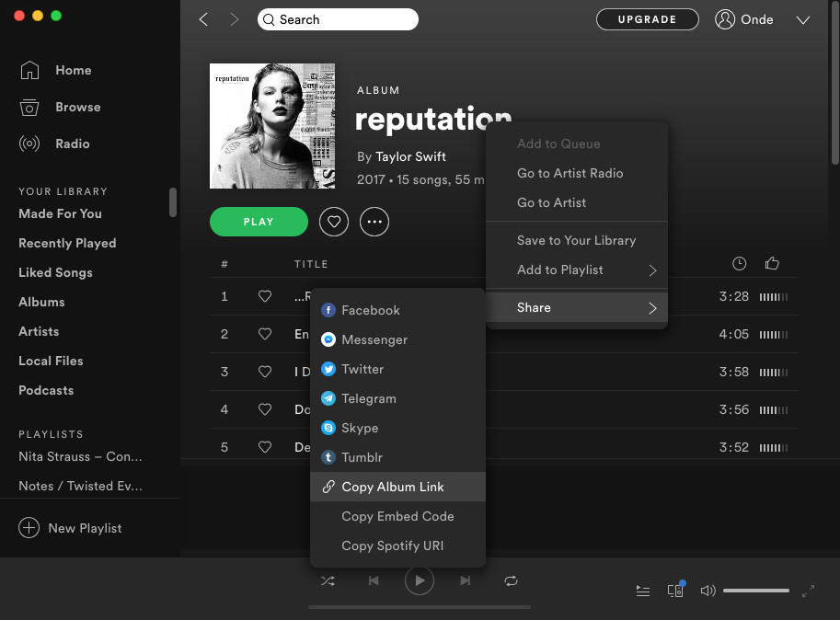The image size is (840, 620).
Task: Click the clock duration column header
Action: (740, 263)
